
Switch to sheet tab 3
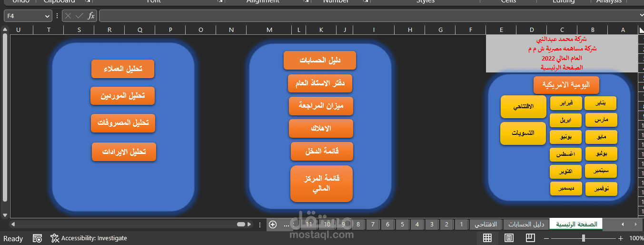[432, 224]
